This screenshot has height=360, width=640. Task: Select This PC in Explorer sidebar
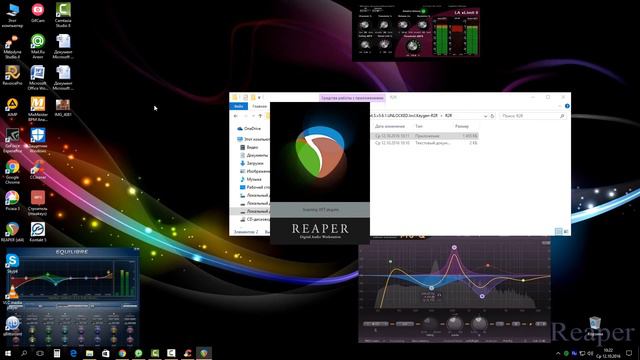253,139
